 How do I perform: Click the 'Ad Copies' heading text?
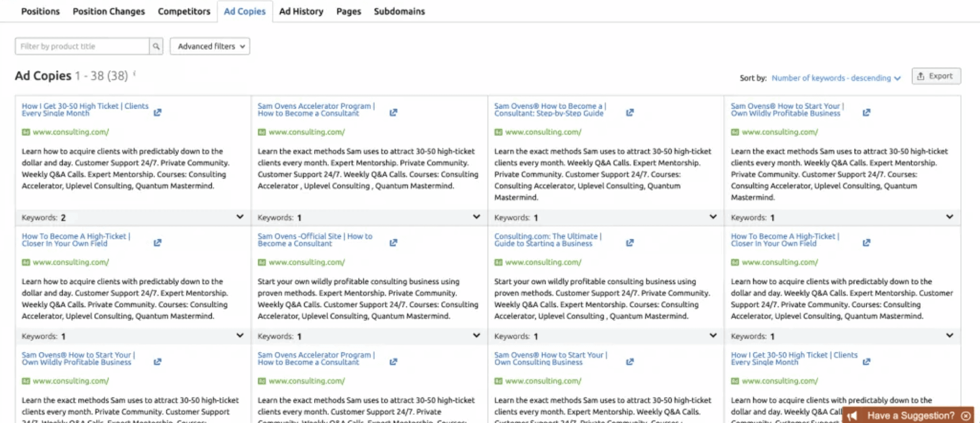pos(43,76)
